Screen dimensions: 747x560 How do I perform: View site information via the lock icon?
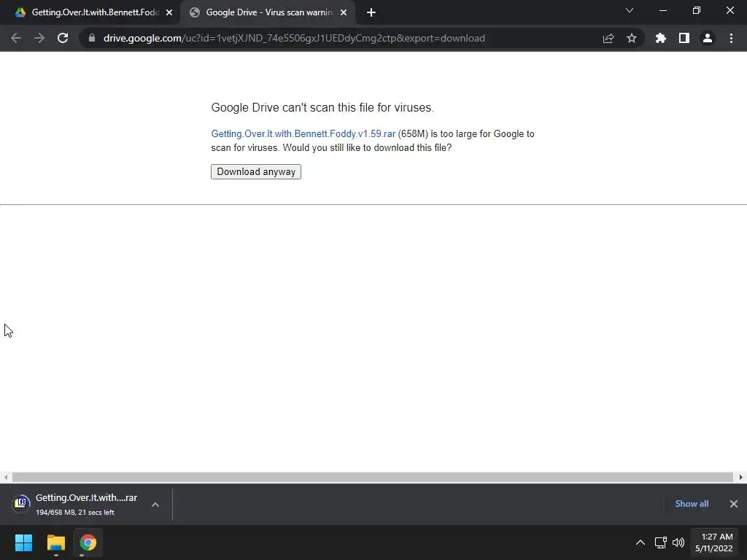(92, 38)
